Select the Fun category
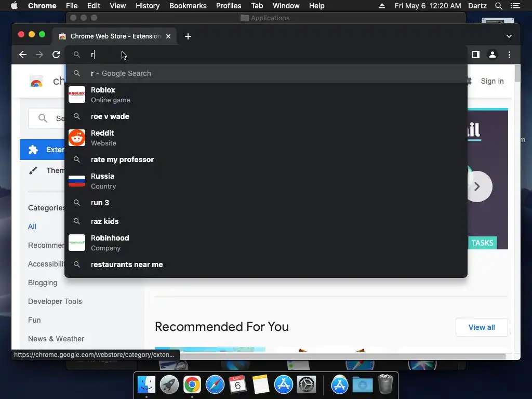The image size is (532, 399). [34, 320]
